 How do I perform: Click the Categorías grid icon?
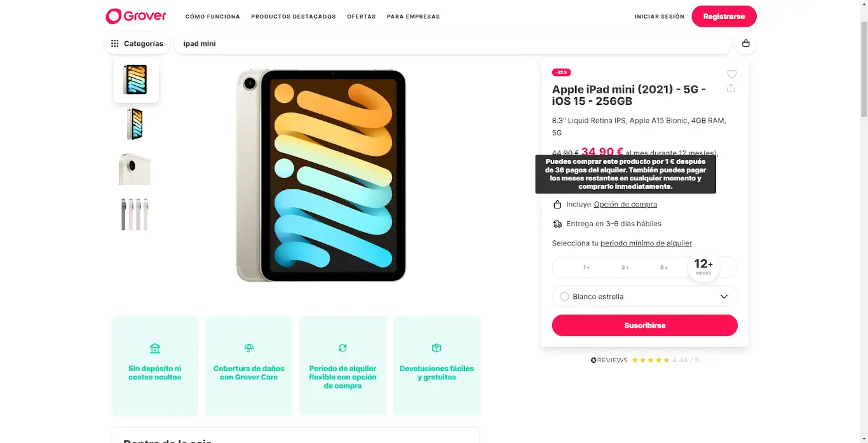coord(115,44)
